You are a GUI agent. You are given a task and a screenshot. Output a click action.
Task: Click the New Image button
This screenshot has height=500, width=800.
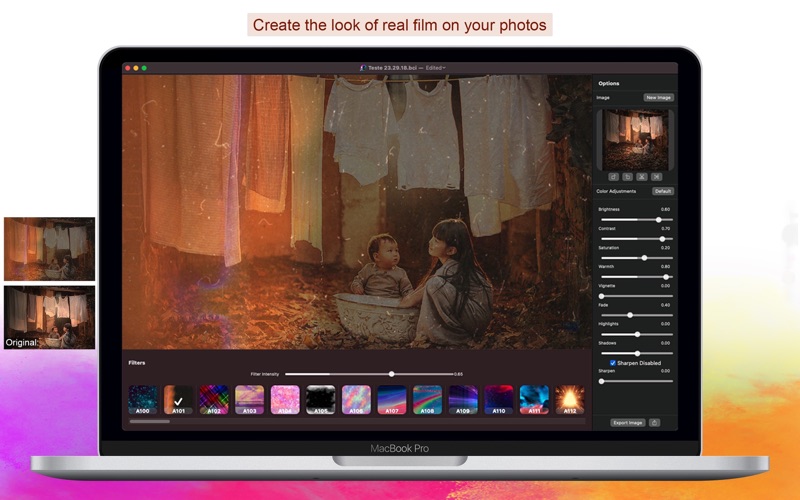coord(658,98)
